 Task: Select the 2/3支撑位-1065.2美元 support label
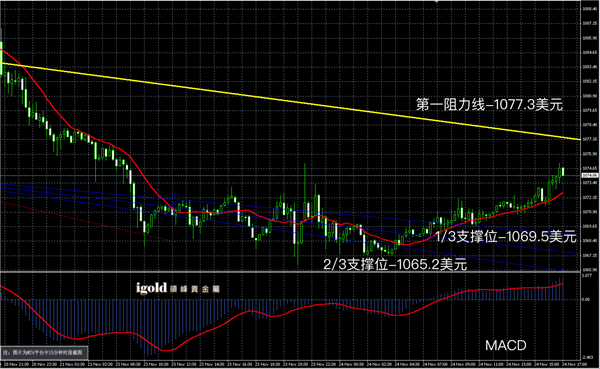coord(395,264)
